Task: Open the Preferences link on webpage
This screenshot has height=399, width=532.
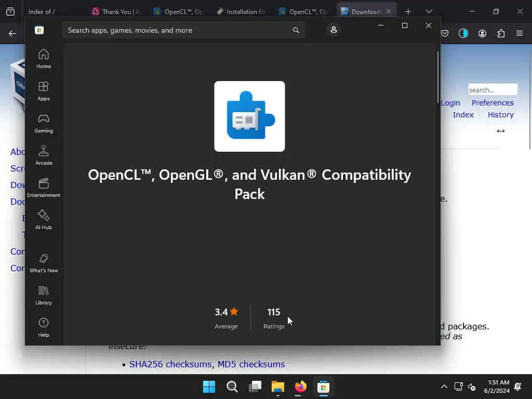Action: coord(493,103)
